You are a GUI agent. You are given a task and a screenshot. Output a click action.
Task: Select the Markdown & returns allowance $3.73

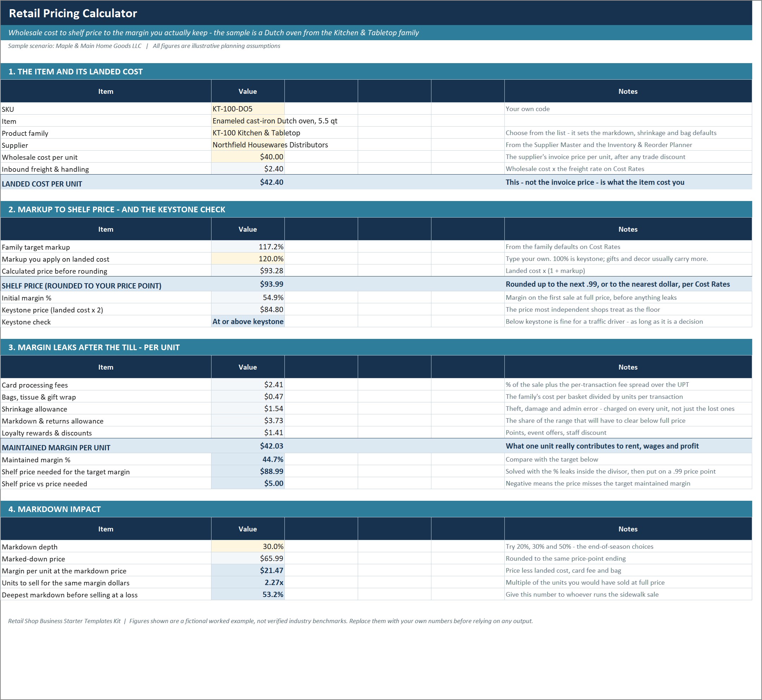click(247, 420)
